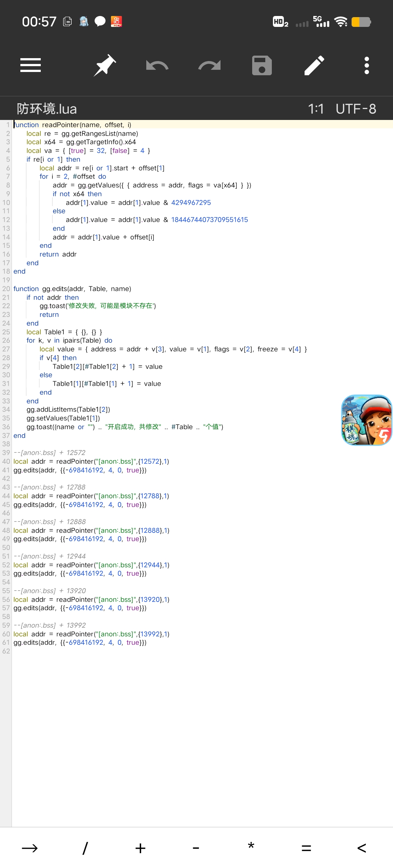Open the three-dot overflow menu
The width and height of the screenshot is (393, 868).
[x=367, y=65]
